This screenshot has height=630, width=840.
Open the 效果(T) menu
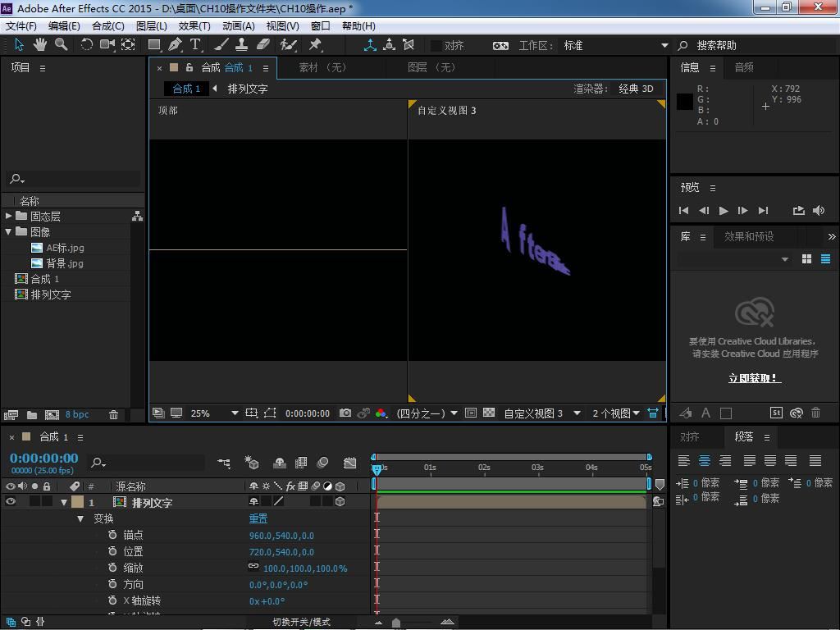pos(194,25)
